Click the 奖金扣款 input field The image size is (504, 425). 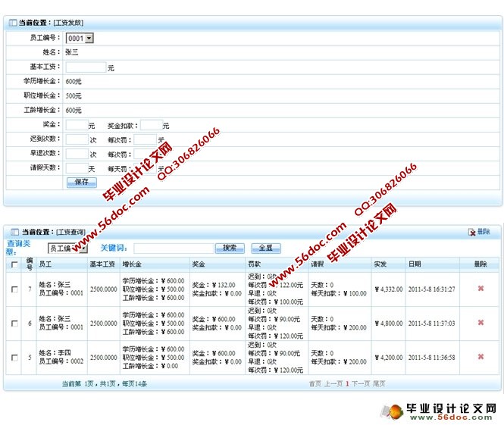152,125
